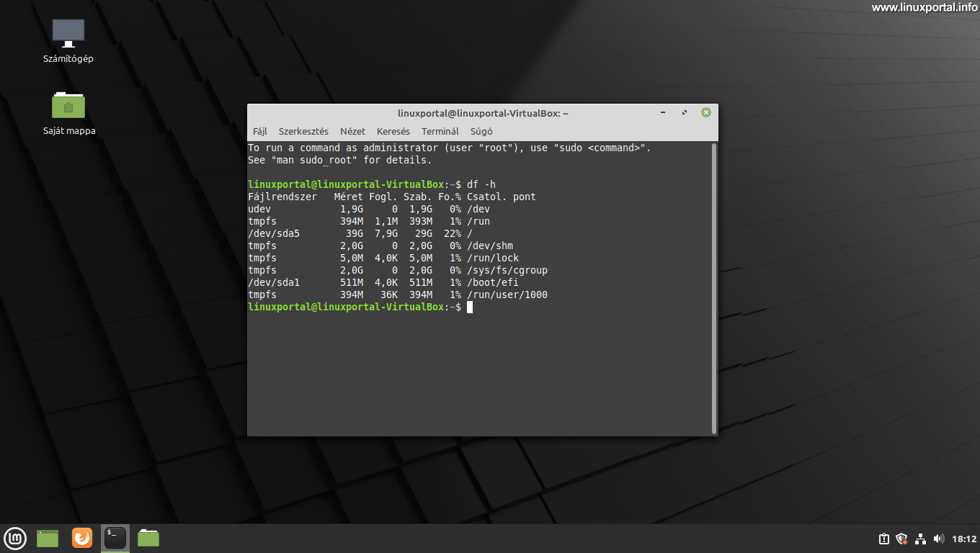This screenshot has height=553, width=980.
Task: Open the Súgó menu
Action: pyautogui.click(x=480, y=131)
